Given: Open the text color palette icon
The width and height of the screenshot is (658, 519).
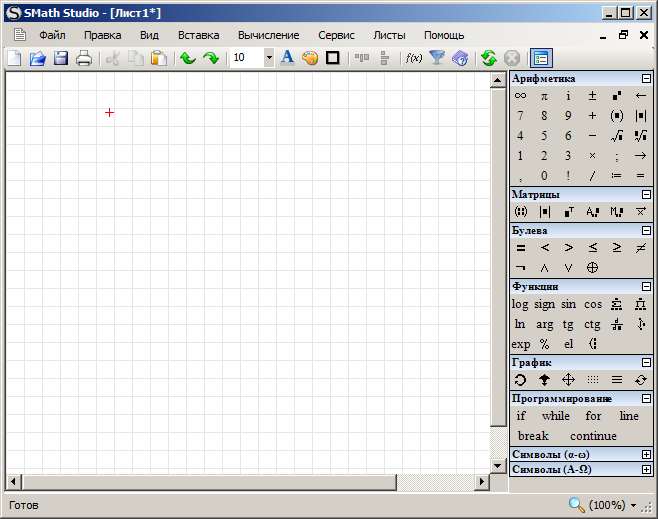Looking at the screenshot, I should pos(310,58).
